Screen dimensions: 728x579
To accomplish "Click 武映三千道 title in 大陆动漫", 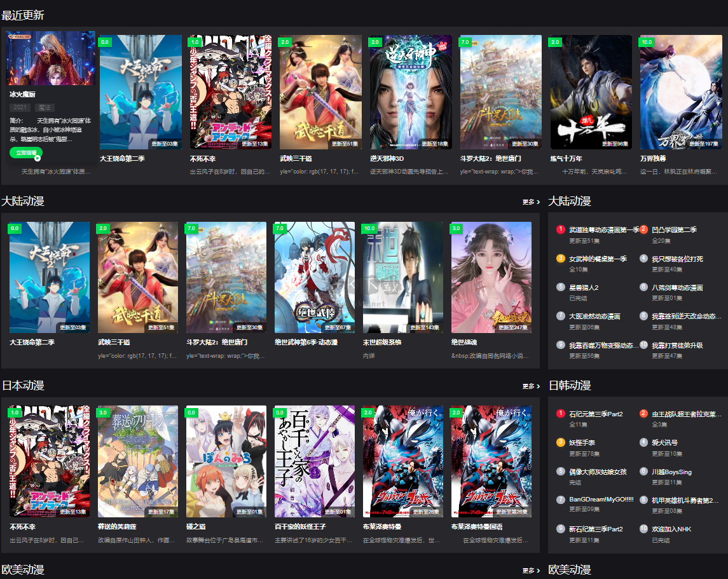I will tap(114, 343).
